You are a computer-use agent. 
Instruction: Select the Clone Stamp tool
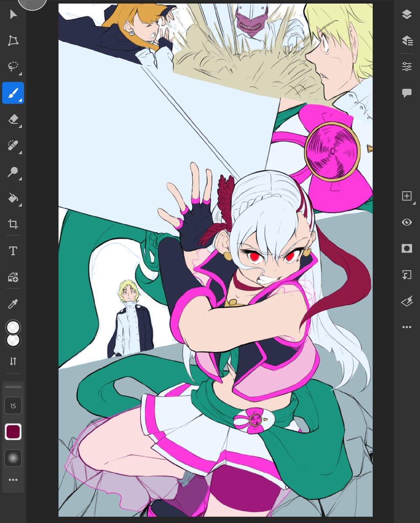click(x=13, y=172)
